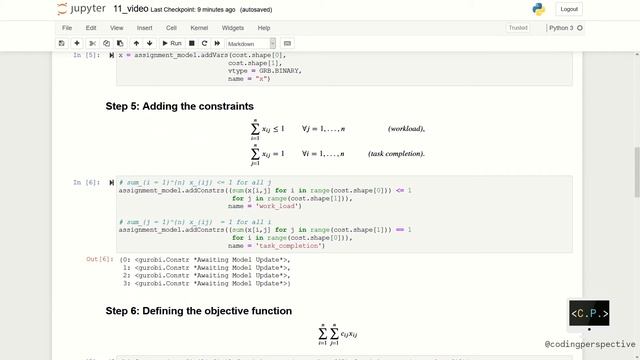Open the View menu
Viewport: 640px width, 360px height.
click(116, 28)
